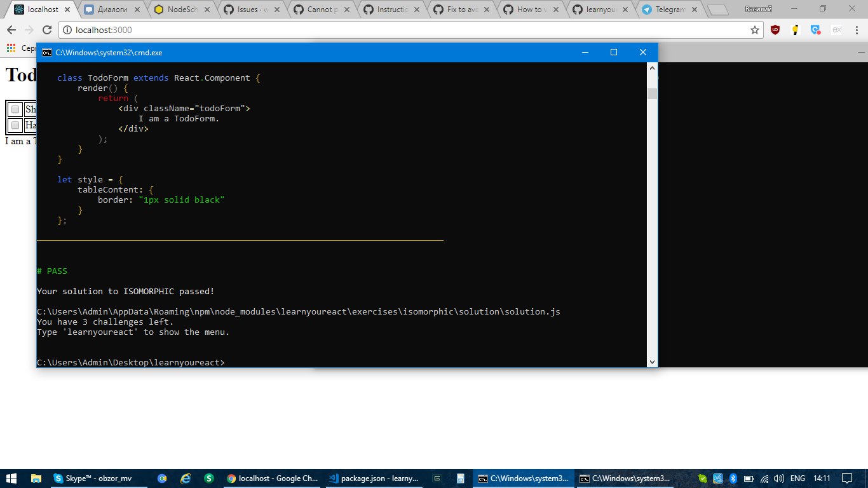View site information icon in address bar
Image resolution: width=868 pixels, height=488 pixels.
pyautogui.click(x=68, y=30)
